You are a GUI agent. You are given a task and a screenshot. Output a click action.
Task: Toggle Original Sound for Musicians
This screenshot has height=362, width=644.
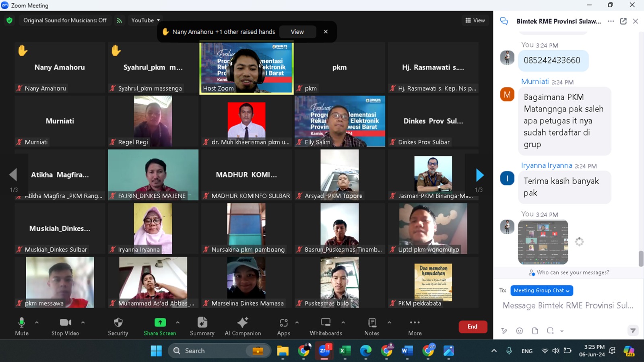[x=65, y=20]
